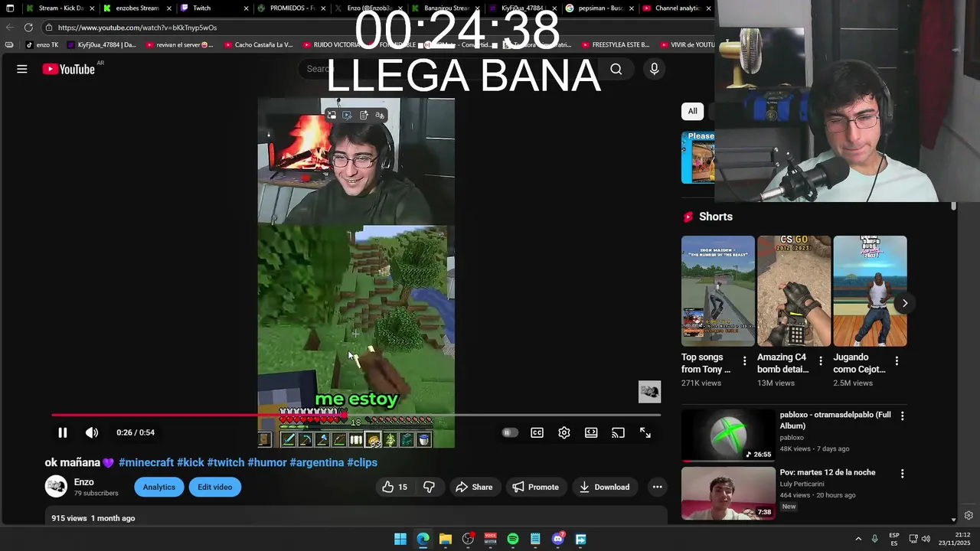Viewport: 980px width, 551px height.
Task: Open the revivan el server bookmark
Action: [179, 44]
